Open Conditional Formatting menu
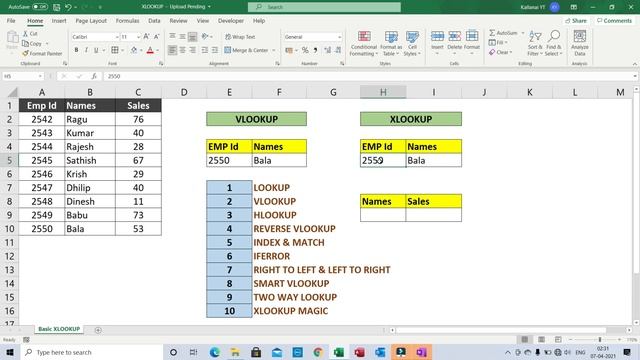 [364, 43]
